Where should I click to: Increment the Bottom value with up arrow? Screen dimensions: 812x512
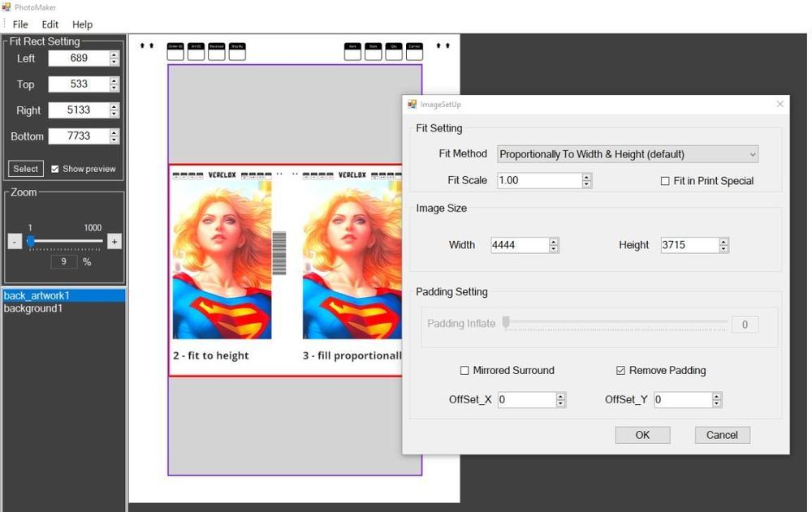coord(114,132)
